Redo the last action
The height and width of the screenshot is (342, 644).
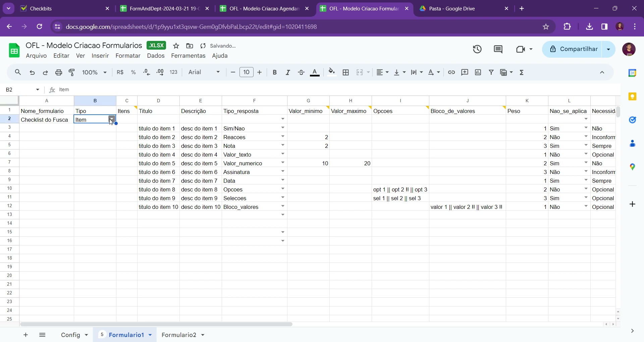tap(45, 72)
